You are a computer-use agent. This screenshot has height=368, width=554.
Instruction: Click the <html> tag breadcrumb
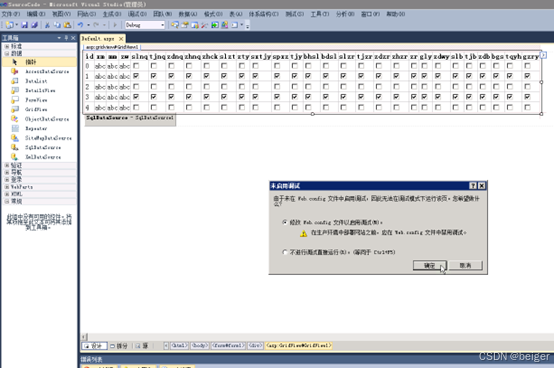click(x=179, y=346)
